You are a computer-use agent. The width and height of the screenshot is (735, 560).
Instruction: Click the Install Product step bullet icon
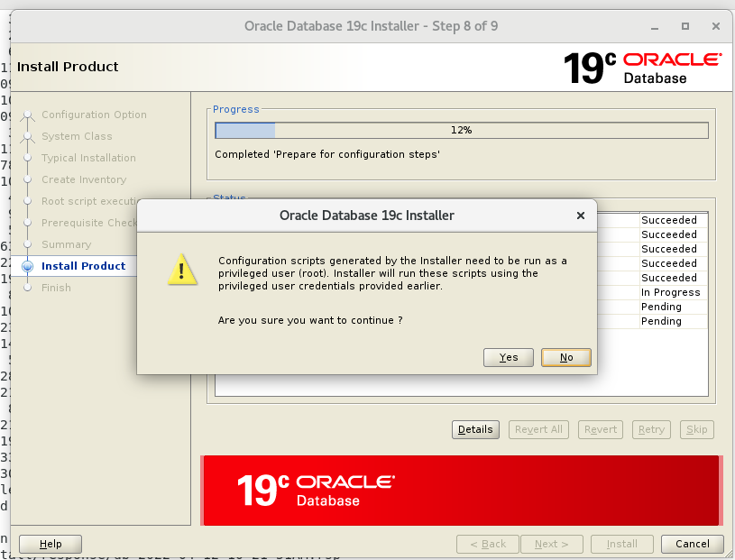(28, 266)
